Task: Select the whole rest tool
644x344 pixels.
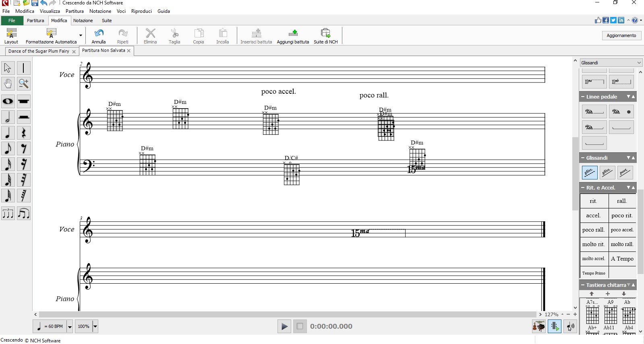Action: coord(24,101)
